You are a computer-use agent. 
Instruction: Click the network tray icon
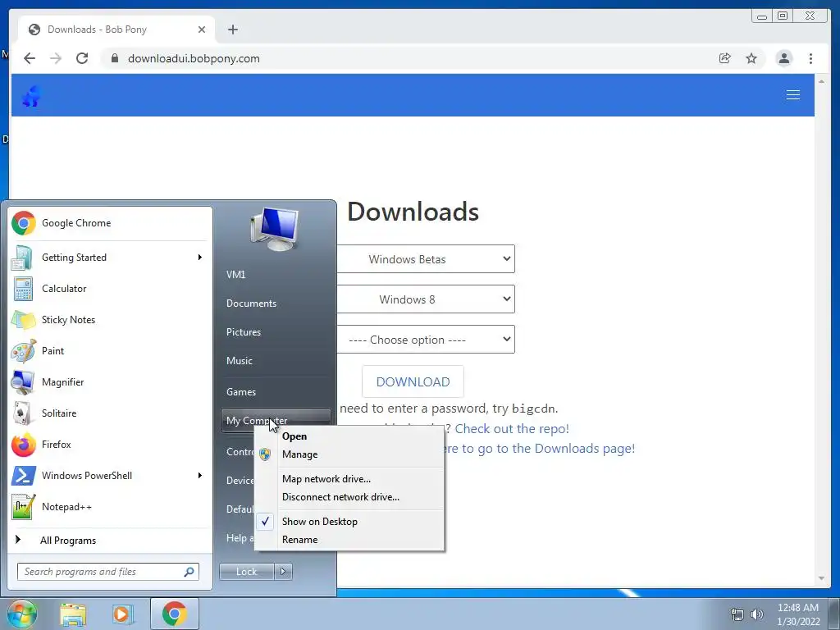(737, 614)
